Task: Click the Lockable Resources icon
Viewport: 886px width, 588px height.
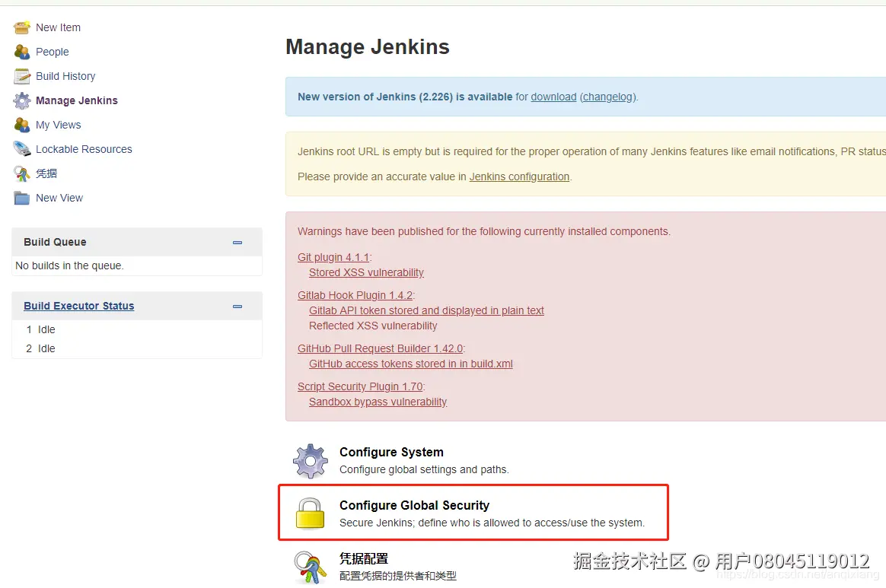Action: point(22,149)
